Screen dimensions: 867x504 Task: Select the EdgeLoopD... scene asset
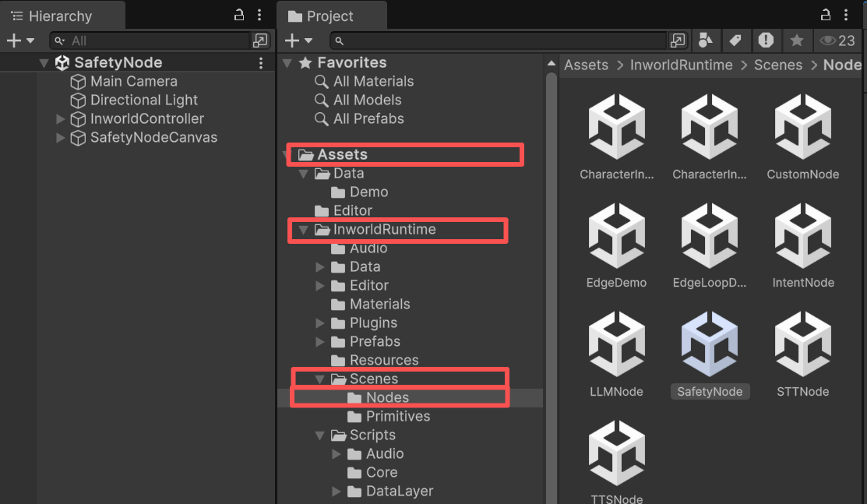tap(710, 245)
